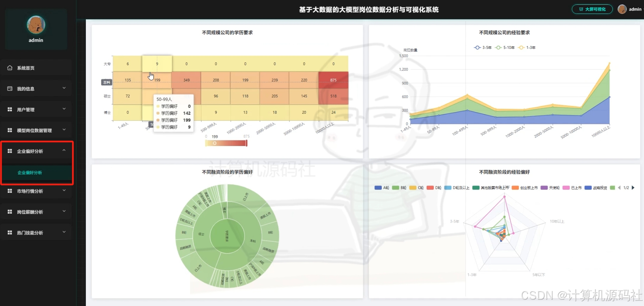
Task: Click heatmap cell showing 349
Action: (x=186, y=80)
